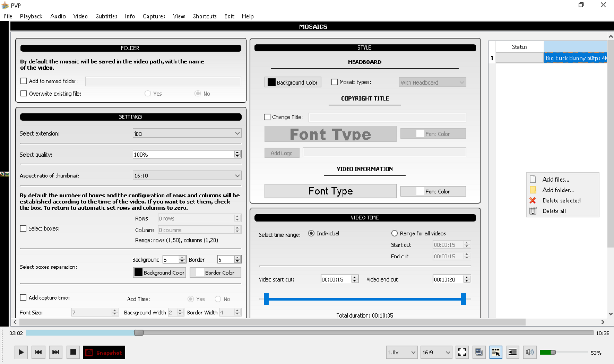Image resolution: width=614 pixels, height=364 pixels.
Task: Enable Overwrite existing file checkbox
Action: pyautogui.click(x=24, y=93)
